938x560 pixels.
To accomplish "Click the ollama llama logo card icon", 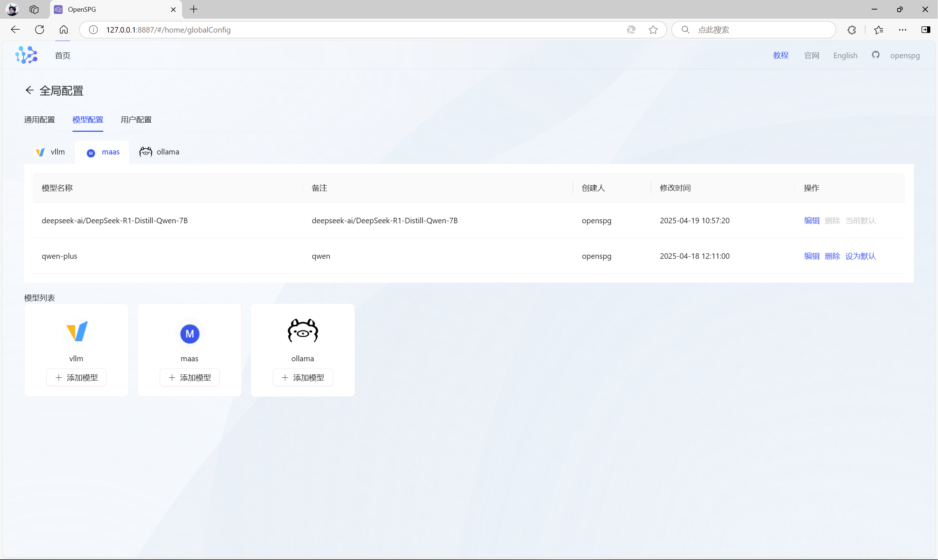I will (x=303, y=331).
